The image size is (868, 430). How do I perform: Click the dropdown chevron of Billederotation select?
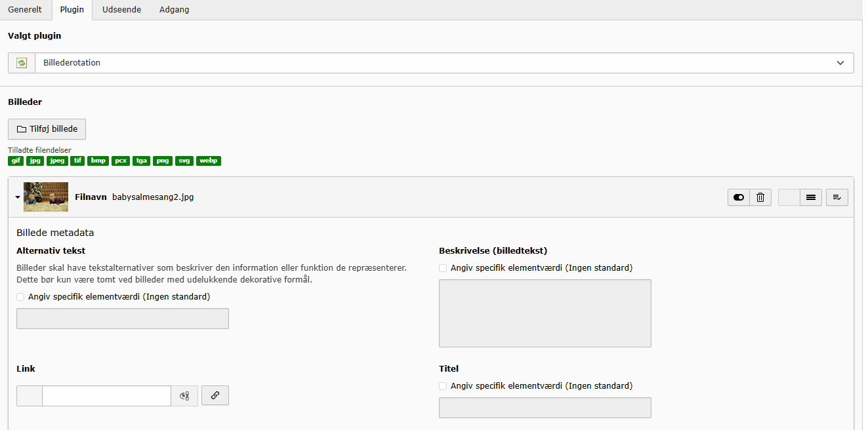[840, 63]
